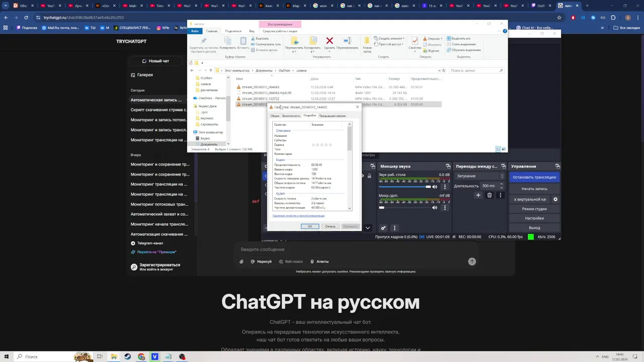The height and width of the screenshot is (362, 644).
Task: Click OK in the Properties dialog
Action: 310,226
